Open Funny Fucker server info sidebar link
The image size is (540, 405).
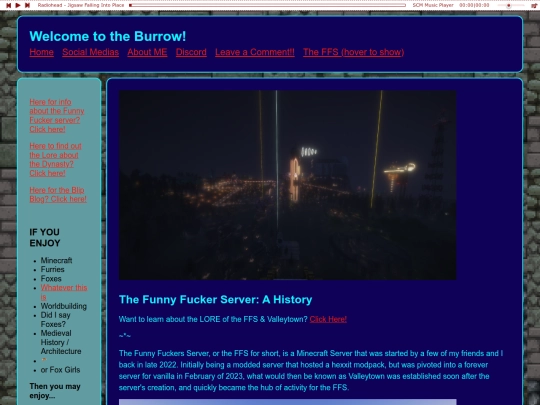(x=57, y=116)
